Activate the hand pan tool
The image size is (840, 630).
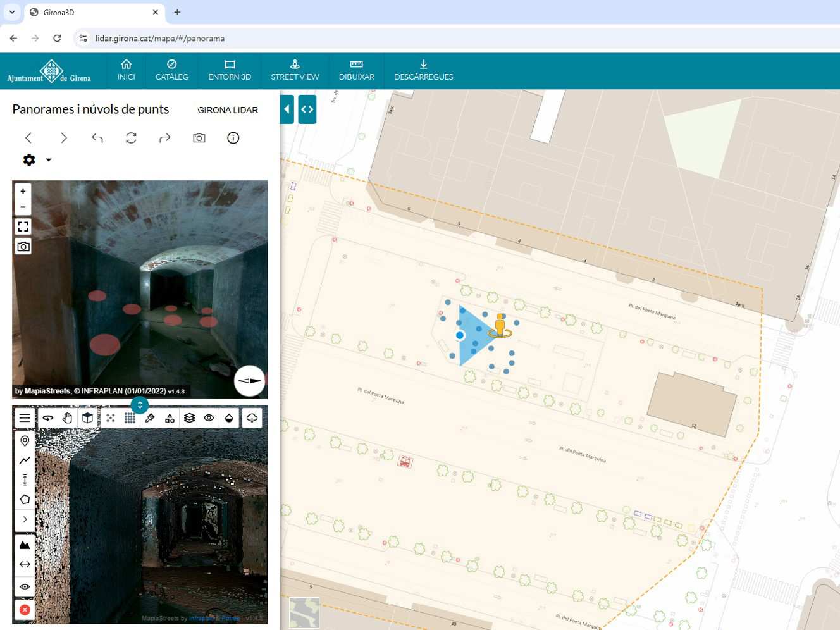coord(68,418)
